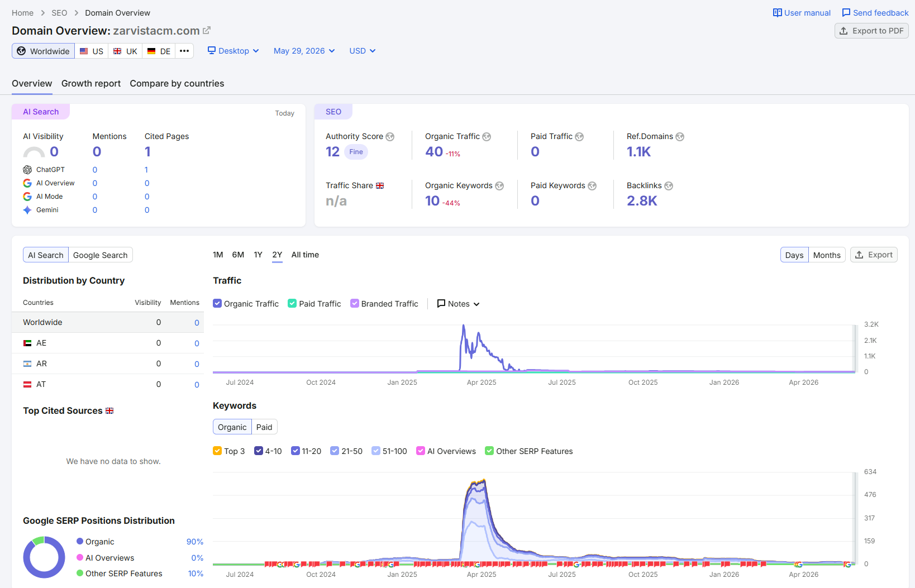915x588 pixels.
Task: Switch to Growth report tab
Action: tap(91, 84)
